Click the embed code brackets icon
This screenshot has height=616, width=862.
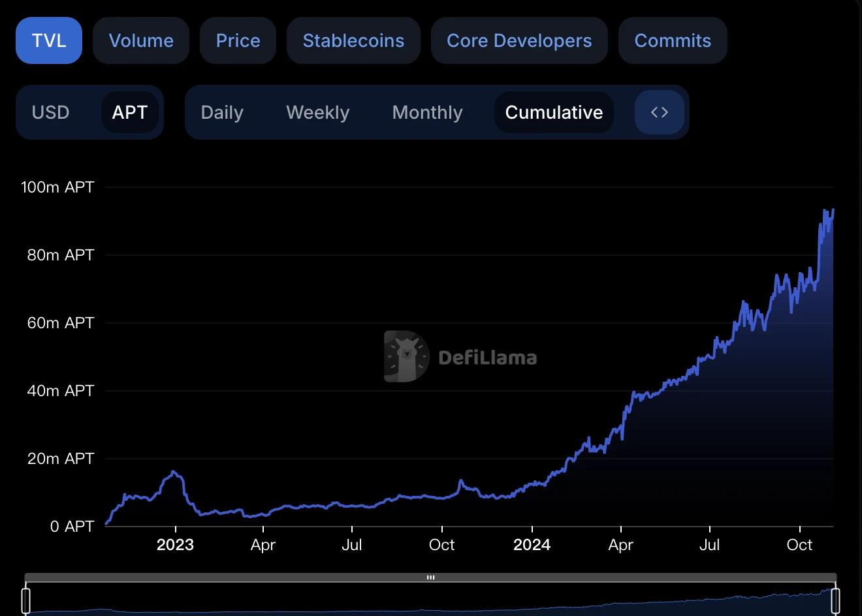659,112
